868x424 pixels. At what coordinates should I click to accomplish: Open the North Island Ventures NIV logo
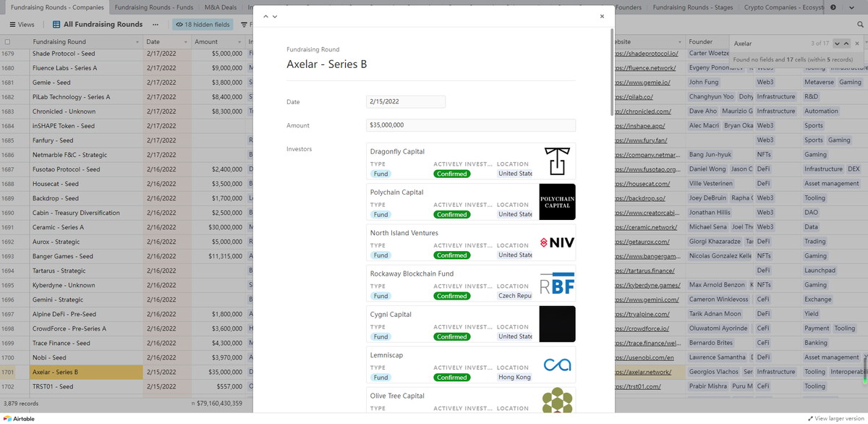pos(558,242)
